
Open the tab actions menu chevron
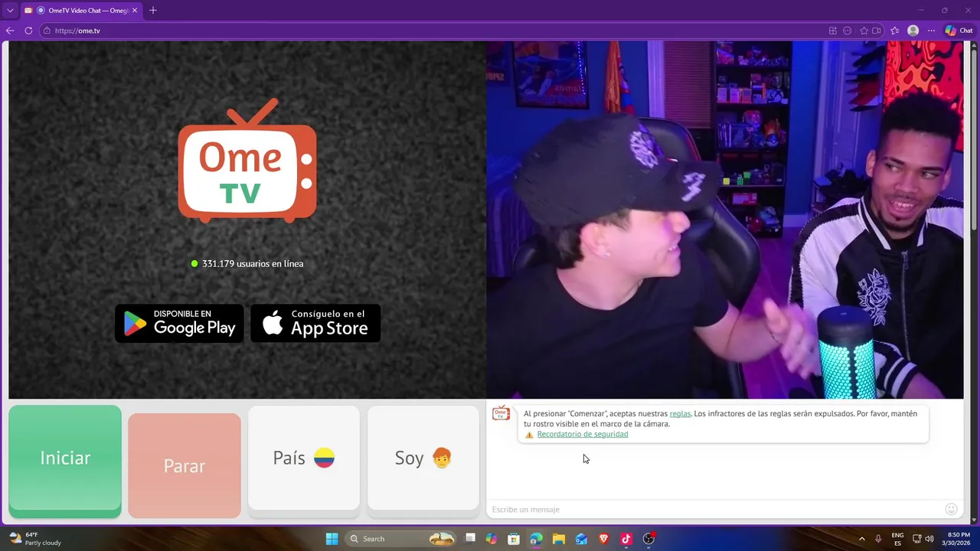point(10,11)
